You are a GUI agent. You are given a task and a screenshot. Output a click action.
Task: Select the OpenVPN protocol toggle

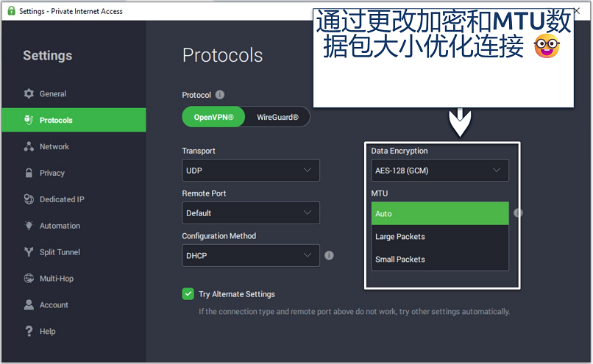click(x=213, y=117)
